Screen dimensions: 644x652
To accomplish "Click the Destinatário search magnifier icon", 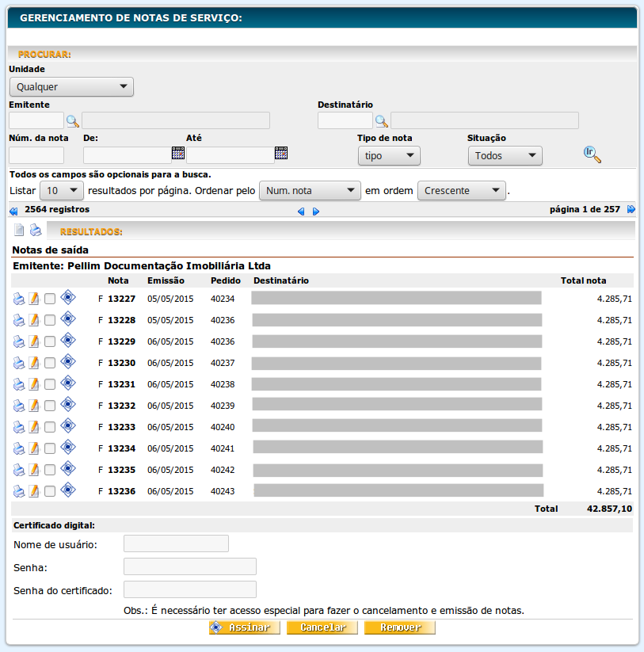I will 382,121.
